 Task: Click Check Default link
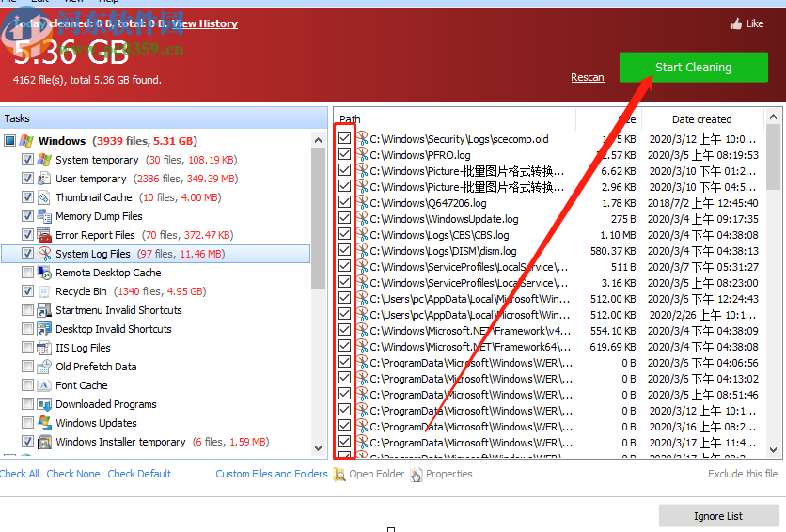(x=139, y=474)
